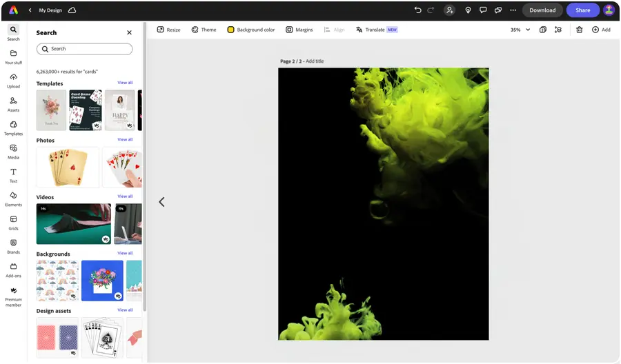The width and height of the screenshot is (621, 364).
Task: Open the Upload section in sidebar
Action: (x=14, y=81)
